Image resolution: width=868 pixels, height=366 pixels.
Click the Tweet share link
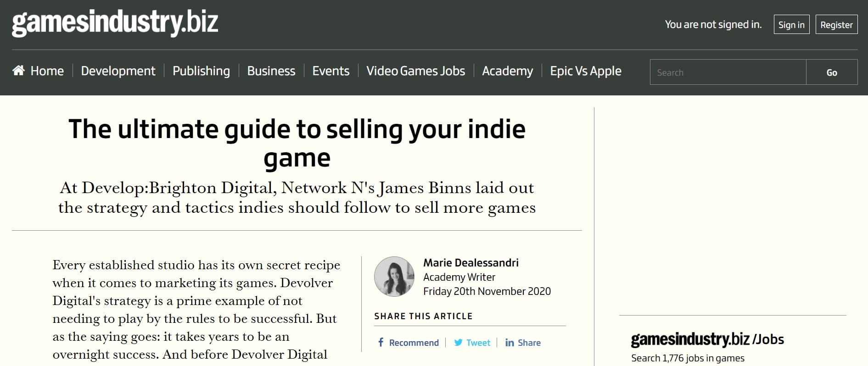click(478, 343)
